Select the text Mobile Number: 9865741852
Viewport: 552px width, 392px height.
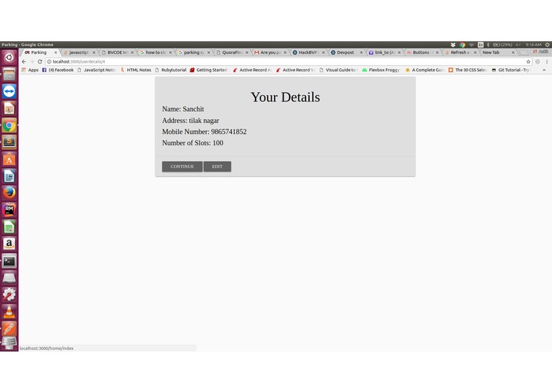click(x=204, y=132)
